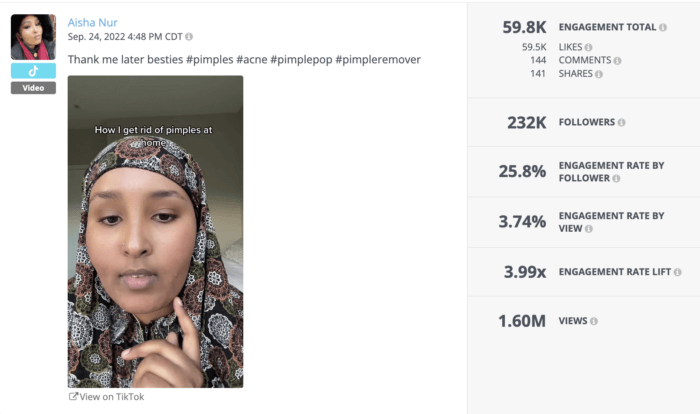The width and height of the screenshot is (700, 414).
Task: Select the #pimpleremover hashtag
Action: pyautogui.click(x=379, y=60)
